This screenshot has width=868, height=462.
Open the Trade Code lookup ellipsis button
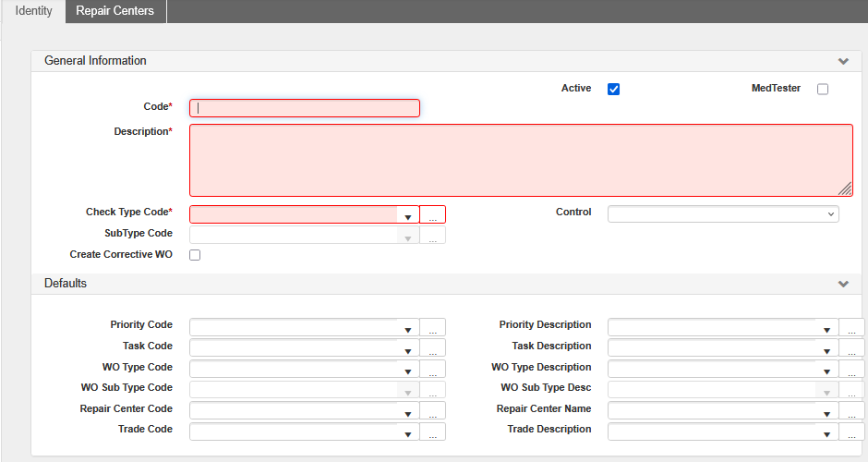432,432
